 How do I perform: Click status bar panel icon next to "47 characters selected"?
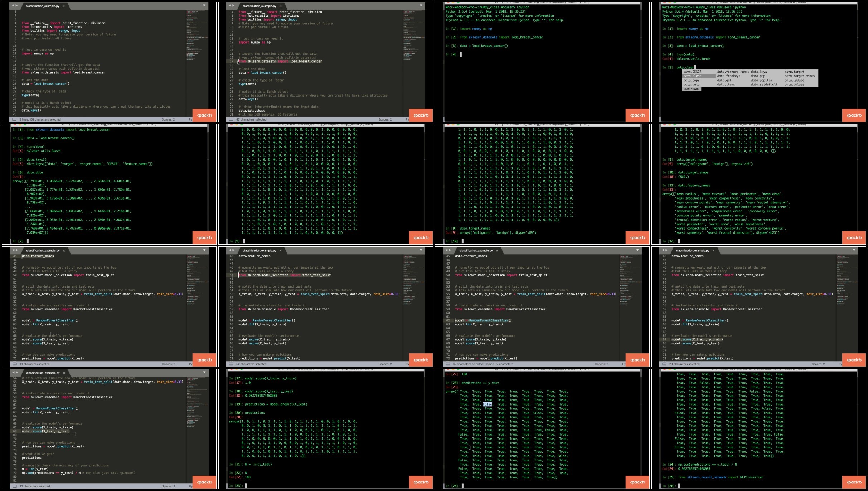[231, 119]
